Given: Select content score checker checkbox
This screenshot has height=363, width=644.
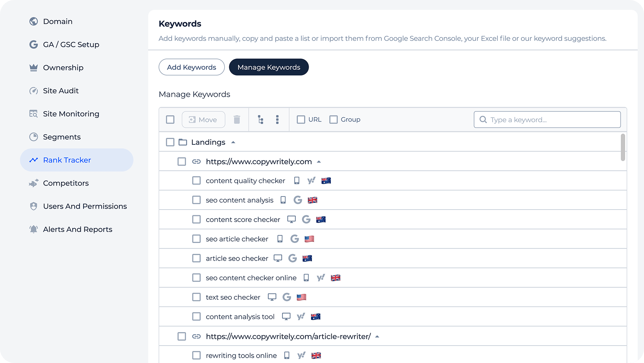Looking at the screenshot, I should (x=197, y=219).
